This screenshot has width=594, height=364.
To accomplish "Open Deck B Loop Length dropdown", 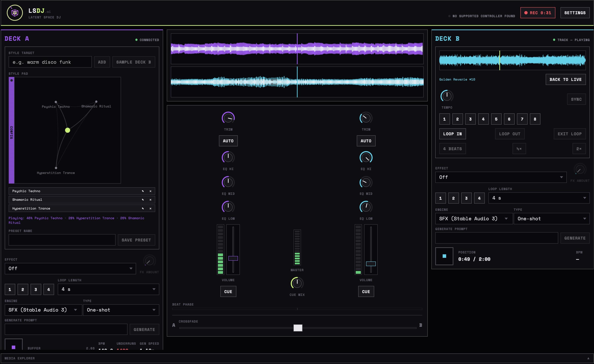I will pyautogui.click(x=539, y=198).
